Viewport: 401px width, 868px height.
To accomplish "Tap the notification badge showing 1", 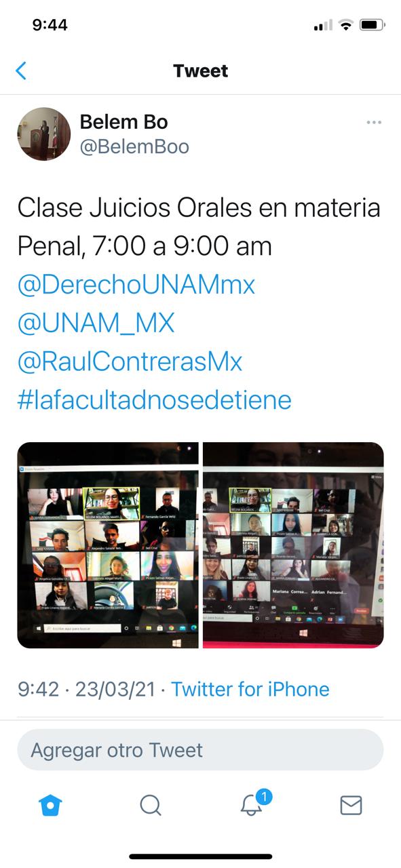I will (x=264, y=796).
